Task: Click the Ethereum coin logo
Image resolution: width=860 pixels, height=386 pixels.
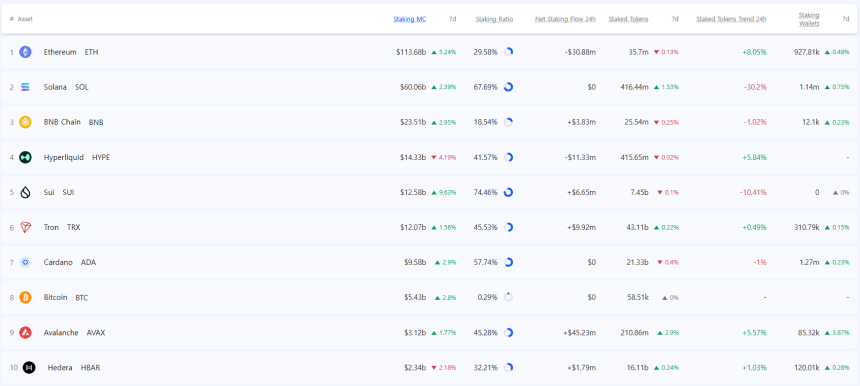Action: (x=25, y=52)
